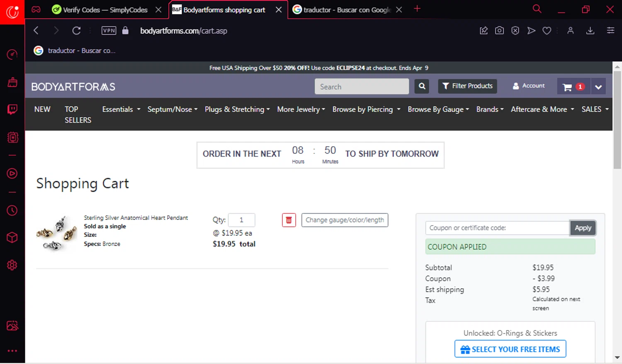
Task: Switch to traductor - Buscar con Google tab
Action: [x=341, y=10]
